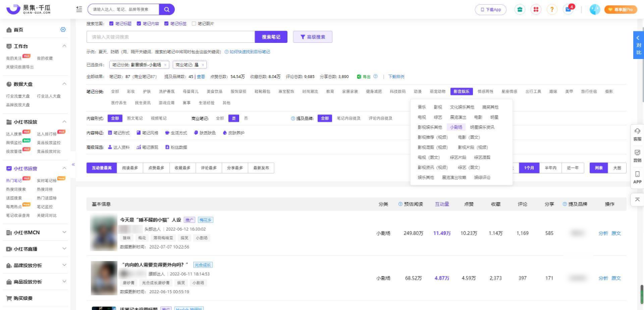Click the help question mark icon
The width and height of the screenshot is (644, 310).
click(552, 10)
